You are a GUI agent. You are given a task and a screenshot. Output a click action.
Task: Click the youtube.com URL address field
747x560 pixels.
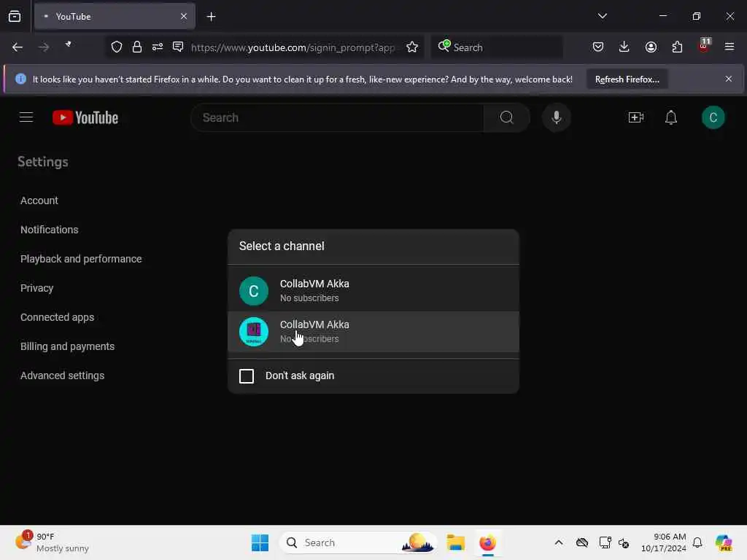[x=293, y=47]
